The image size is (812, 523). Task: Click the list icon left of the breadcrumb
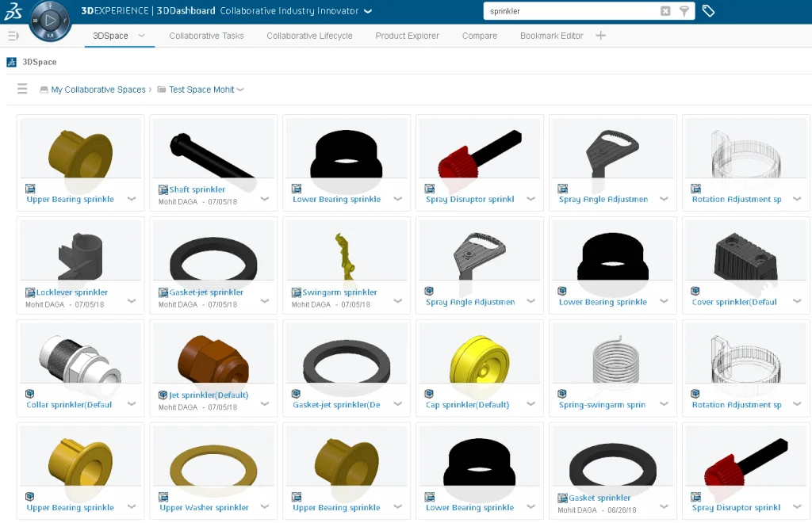coord(22,89)
